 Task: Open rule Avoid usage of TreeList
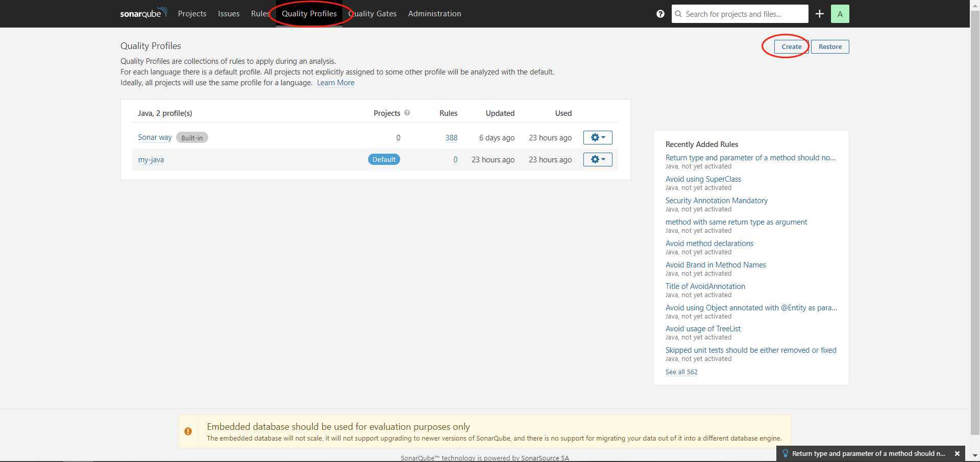coord(703,329)
